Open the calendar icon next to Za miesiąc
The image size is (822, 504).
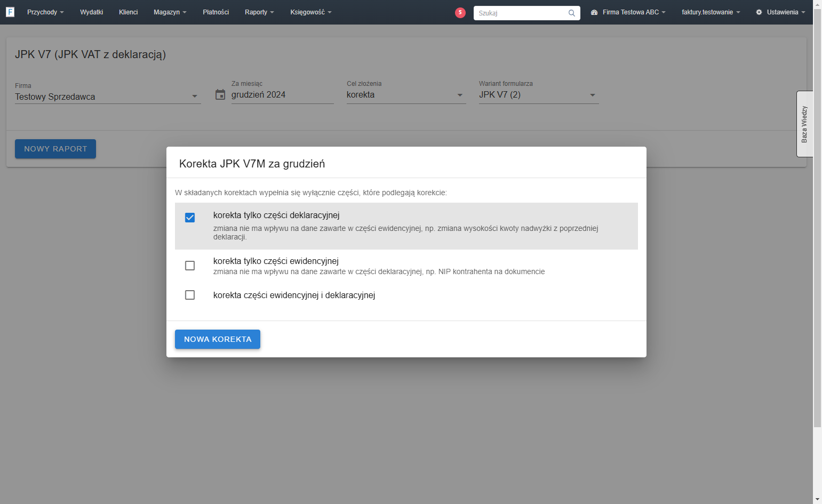[220, 95]
